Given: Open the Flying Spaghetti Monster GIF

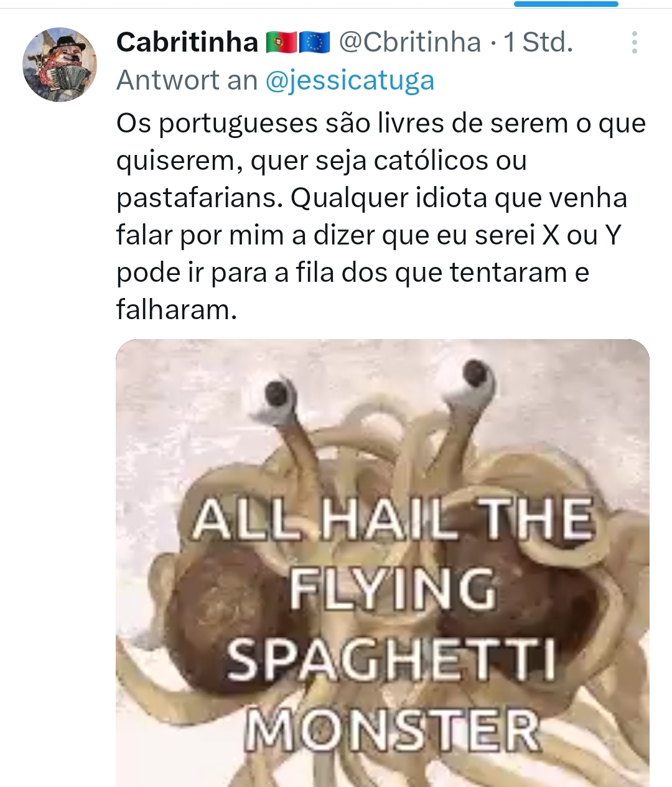Looking at the screenshot, I should 383,563.
